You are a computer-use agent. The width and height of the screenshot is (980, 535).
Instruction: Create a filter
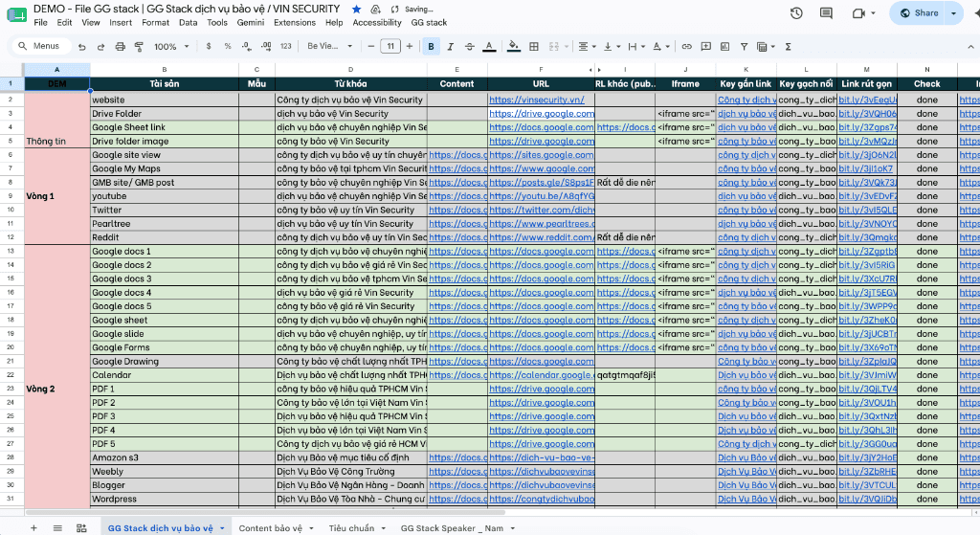click(x=744, y=46)
